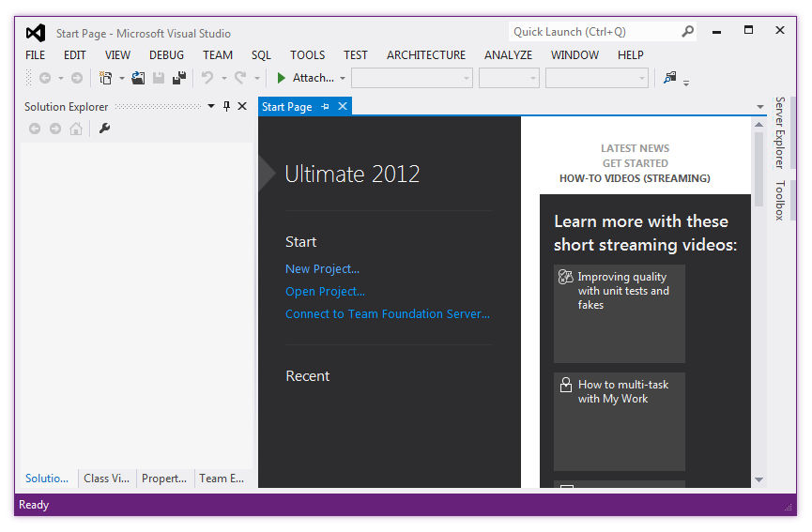Click Solution Explorer's Home icon
Screen dimensions: 812x532
pyautogui.click(x=76, y=129)
